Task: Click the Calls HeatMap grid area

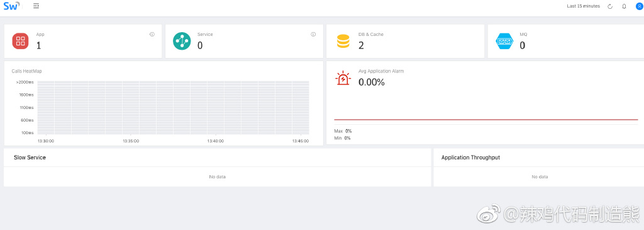Action: pyautogui.click(x=173, y=107)
